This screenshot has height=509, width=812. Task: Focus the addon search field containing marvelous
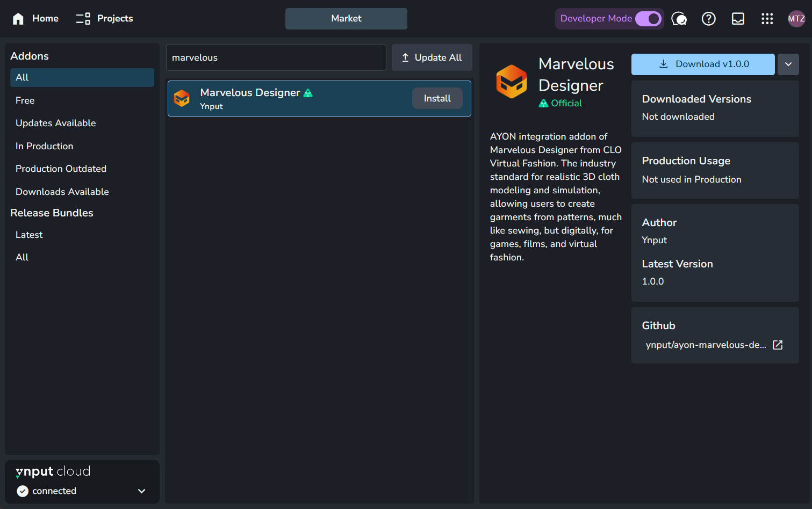276,57
